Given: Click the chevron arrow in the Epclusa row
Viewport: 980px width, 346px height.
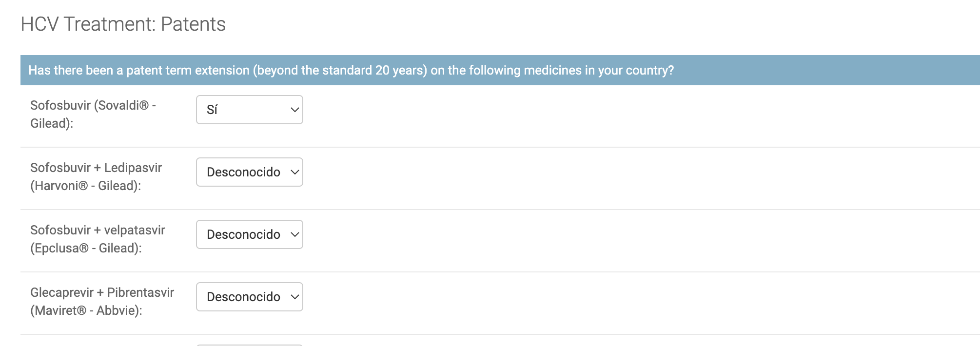Looking at the screenshot, I should [294, 234].
